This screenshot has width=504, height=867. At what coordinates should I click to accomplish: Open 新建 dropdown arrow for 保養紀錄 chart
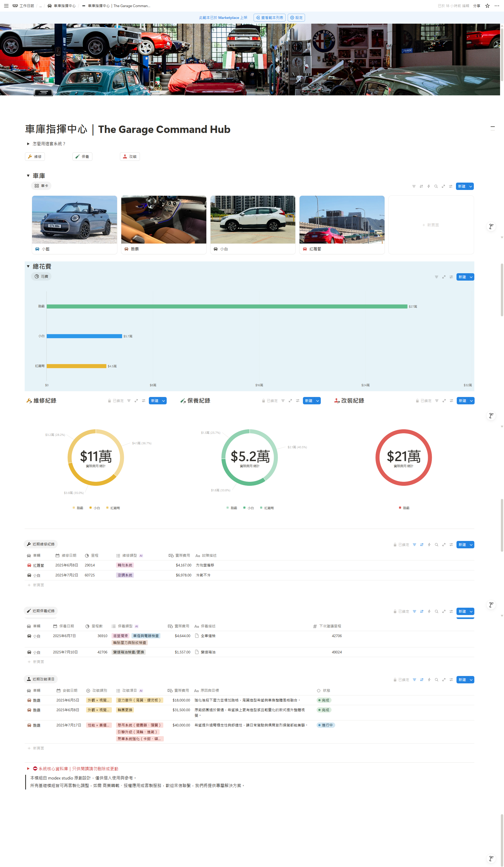coord(318,401)
